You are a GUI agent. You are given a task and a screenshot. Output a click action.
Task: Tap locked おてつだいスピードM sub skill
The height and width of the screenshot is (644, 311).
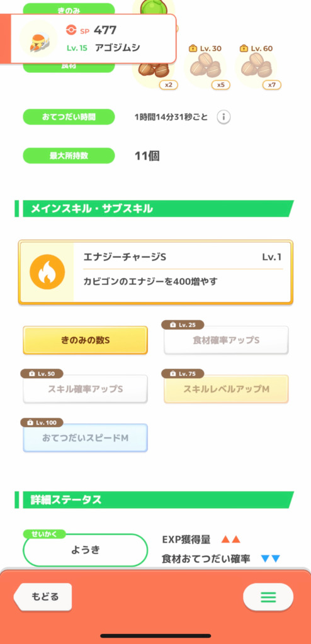coord(85,438)
